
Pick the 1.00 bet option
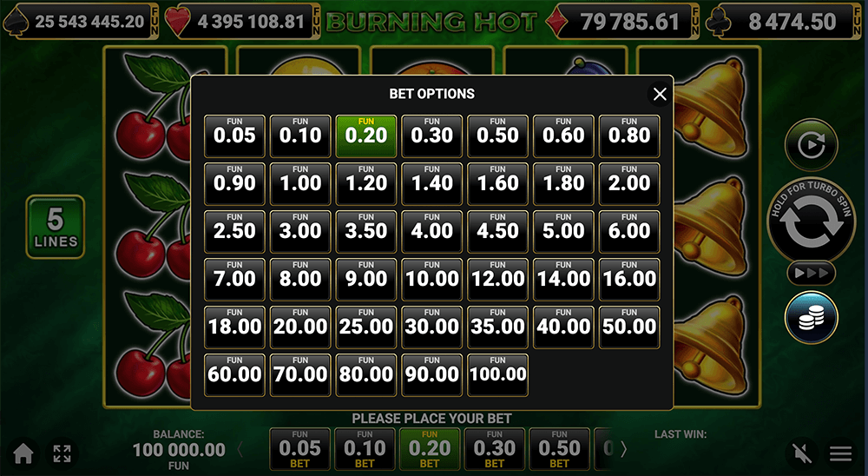click(300, 184)
